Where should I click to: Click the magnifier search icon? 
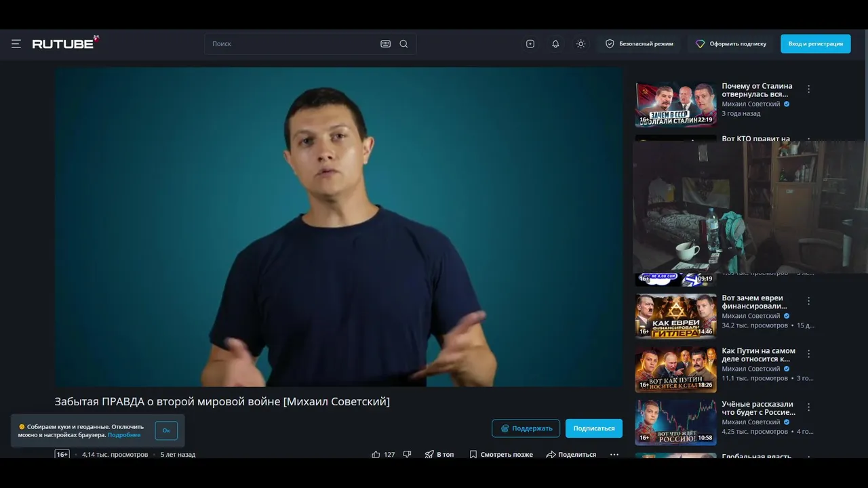click(x=403, y=44)
